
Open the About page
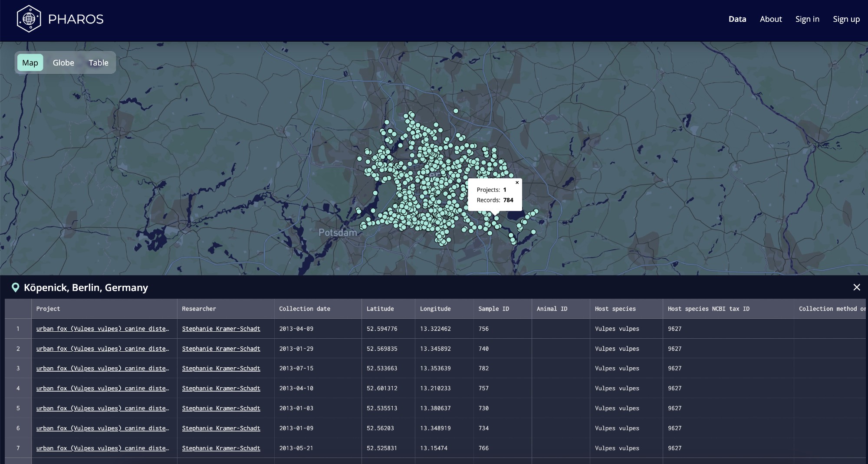(770, 19)
